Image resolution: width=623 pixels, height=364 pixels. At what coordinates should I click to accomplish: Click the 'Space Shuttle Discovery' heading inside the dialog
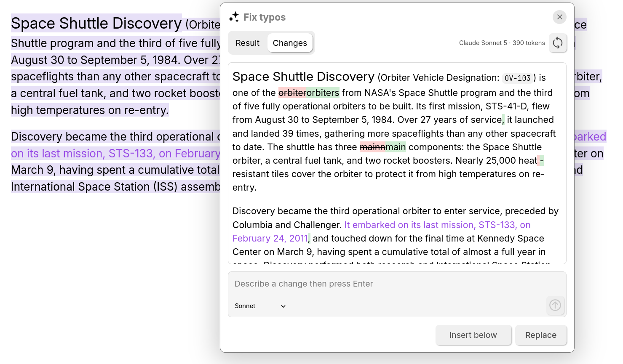[x=303, y=77]
